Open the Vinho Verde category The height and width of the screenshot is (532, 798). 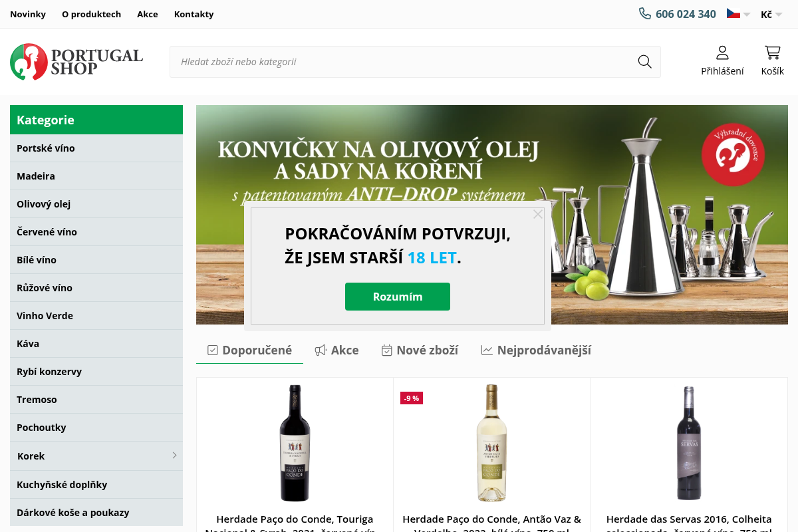(x=96, y=316)
